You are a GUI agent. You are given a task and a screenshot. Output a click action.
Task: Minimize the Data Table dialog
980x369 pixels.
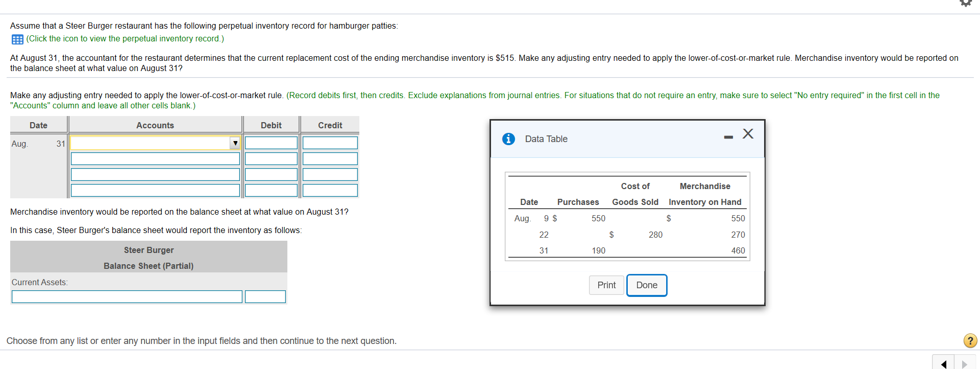[x=728, y=137]
